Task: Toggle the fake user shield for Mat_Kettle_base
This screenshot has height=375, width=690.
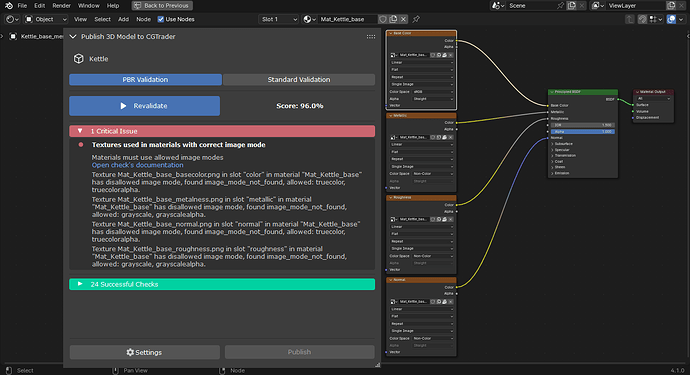Action: tap(383, 19)
